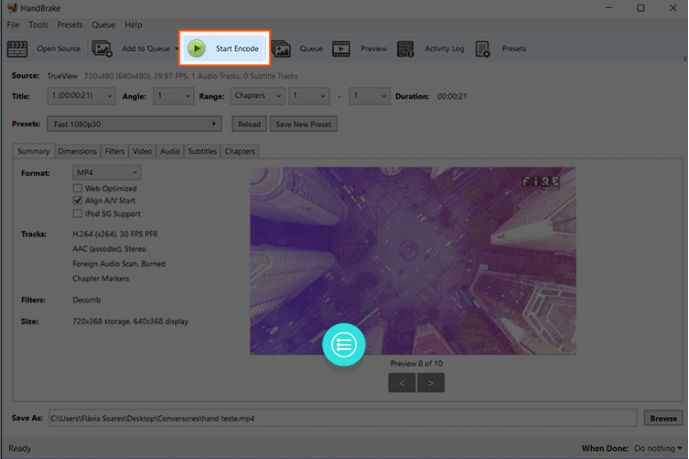Expand the Format MP4 dropdown
The height and width of the screenshot is (459, 689).
point(106,172)
